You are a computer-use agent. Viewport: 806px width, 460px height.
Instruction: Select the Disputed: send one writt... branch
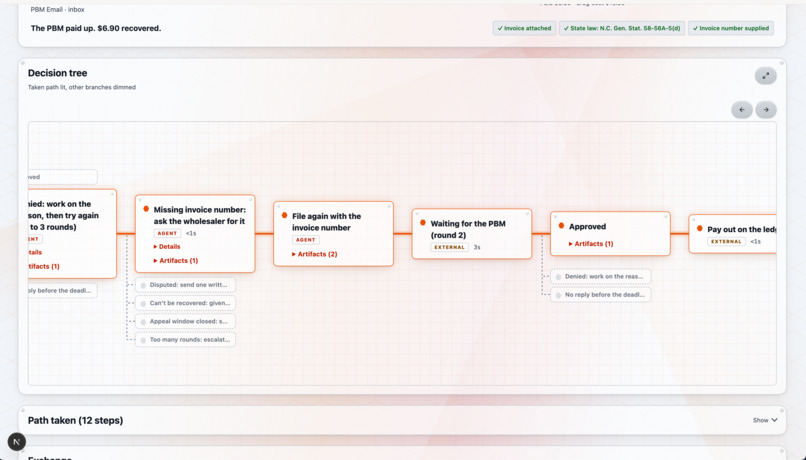coord(186,285)
